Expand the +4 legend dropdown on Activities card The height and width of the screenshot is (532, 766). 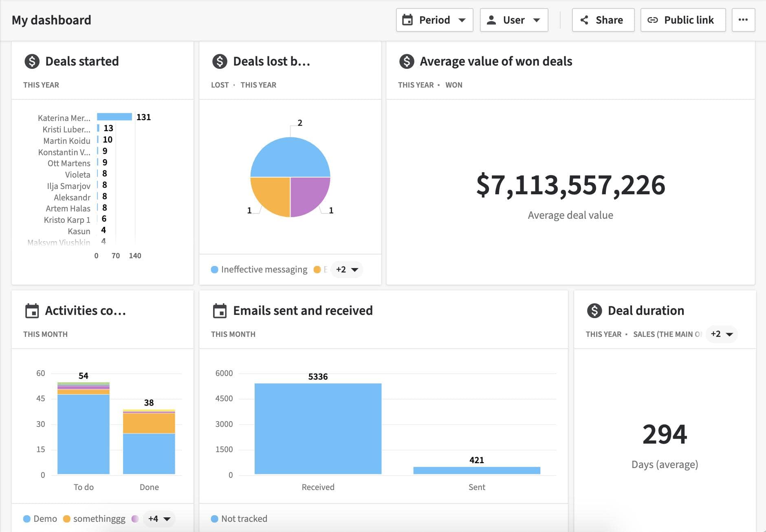158,519
